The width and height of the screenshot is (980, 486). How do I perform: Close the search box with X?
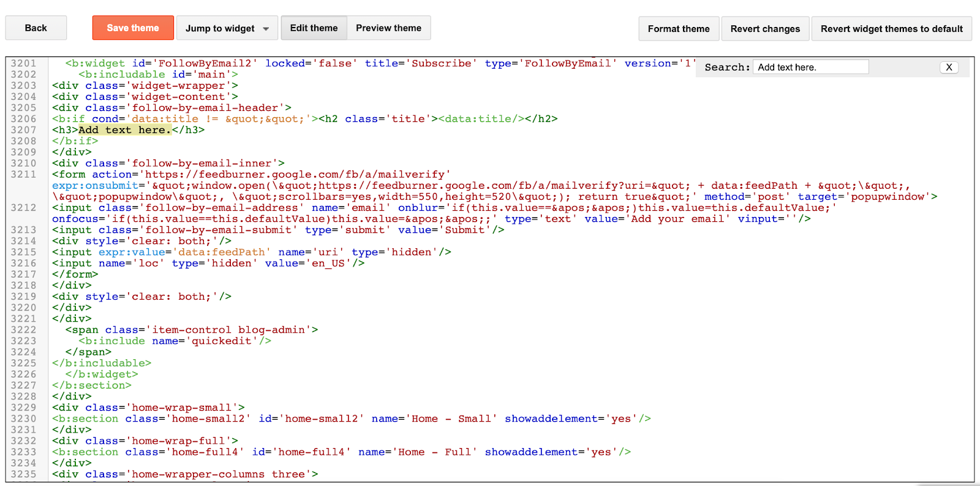tap(949, 67)
